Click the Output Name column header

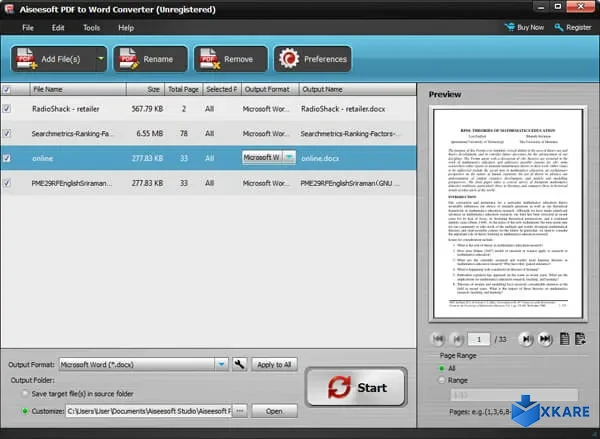357,89
